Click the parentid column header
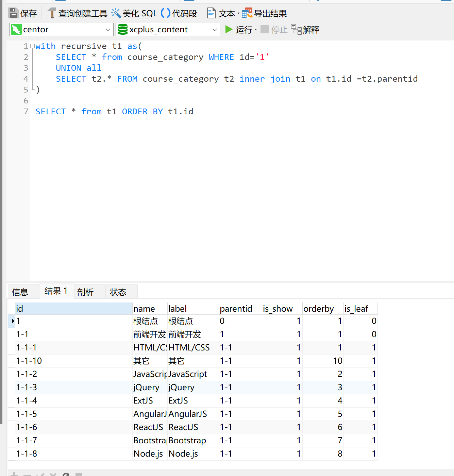The image size is (454, 476). 236,309
